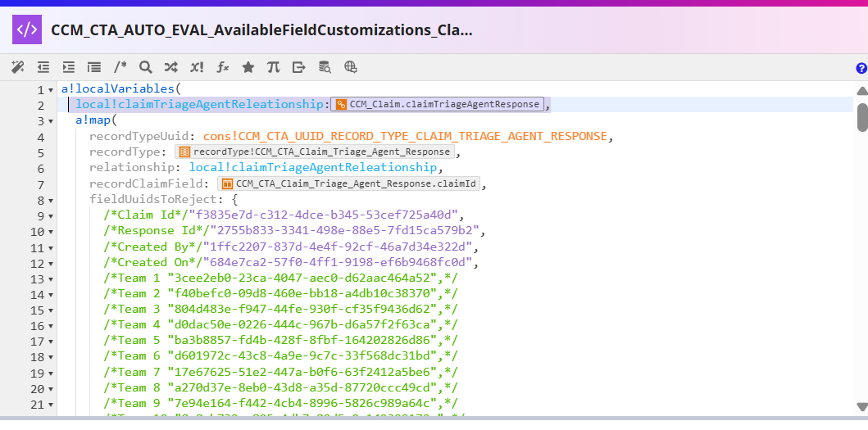Click the Claim Id UUID string
868x430 pixels.
pyautogui.click(x=323, y=215)
